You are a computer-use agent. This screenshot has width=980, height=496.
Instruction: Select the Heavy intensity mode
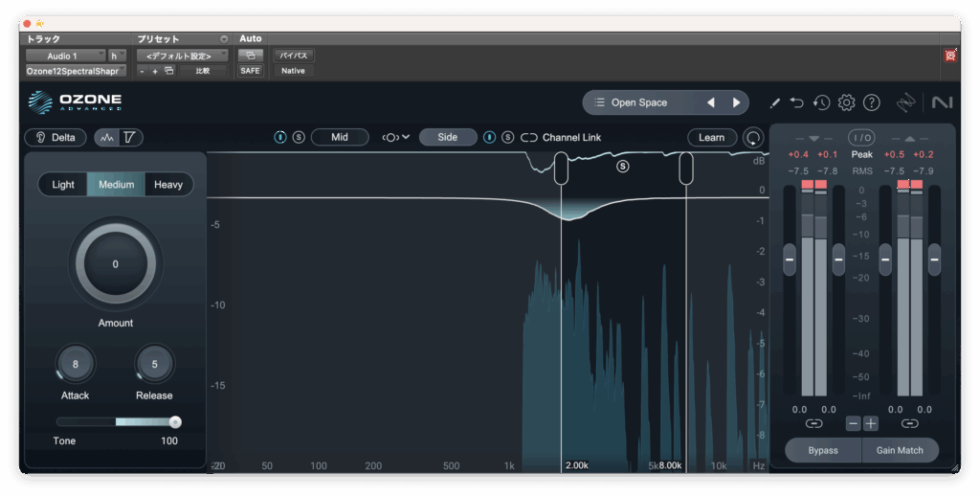click(x=168, y=185)
